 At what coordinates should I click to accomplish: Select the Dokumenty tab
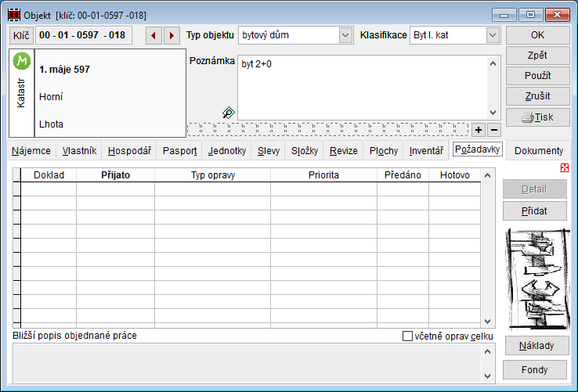[539, 151]
